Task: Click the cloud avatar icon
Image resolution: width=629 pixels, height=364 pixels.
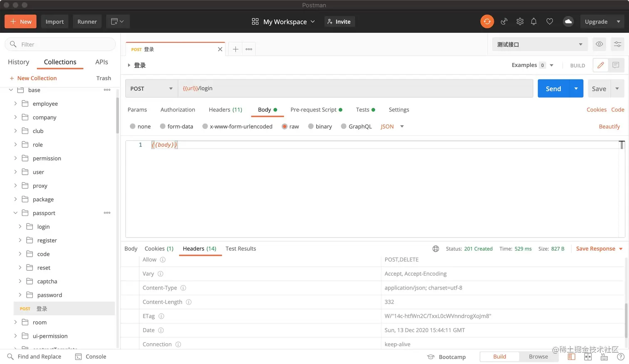Action: click(x=568, y=22)
